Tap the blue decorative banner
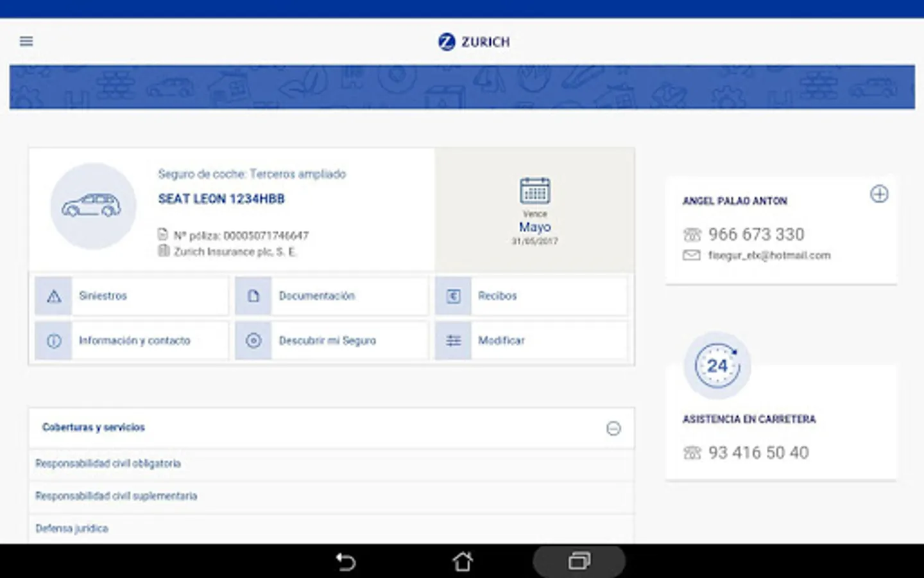This screenshot has height=578, width=924. click(462, 87)
